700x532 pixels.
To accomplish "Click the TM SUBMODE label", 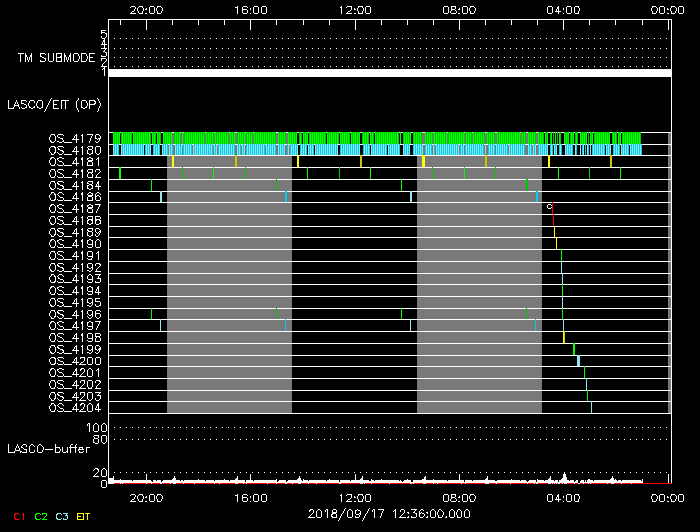I will [x=56, y=58].
